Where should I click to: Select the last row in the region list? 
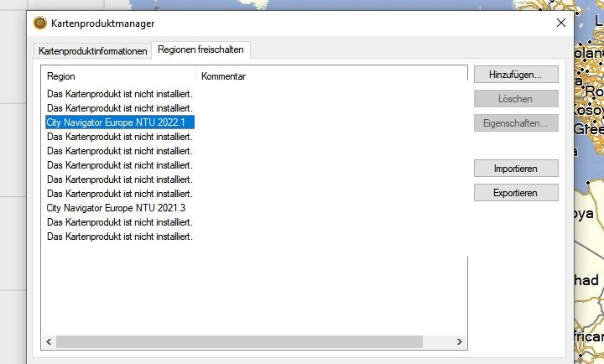(120, 237)
